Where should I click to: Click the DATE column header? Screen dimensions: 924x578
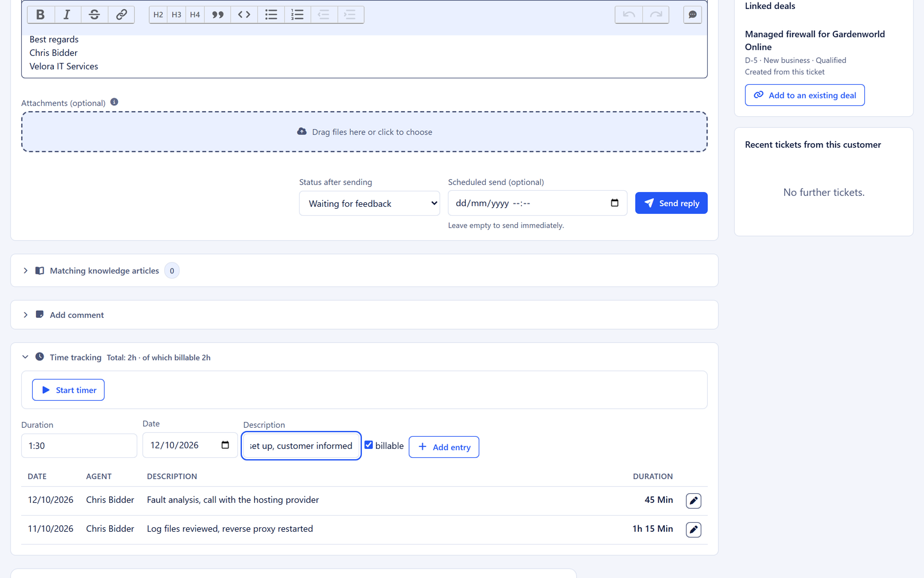[37, 477]
